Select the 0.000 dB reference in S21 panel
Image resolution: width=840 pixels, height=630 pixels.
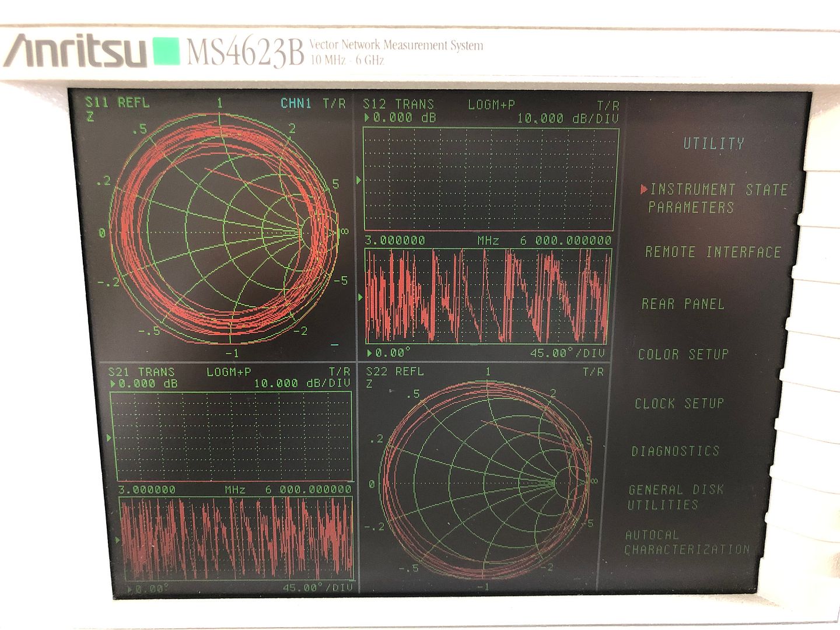coord(143,384)
